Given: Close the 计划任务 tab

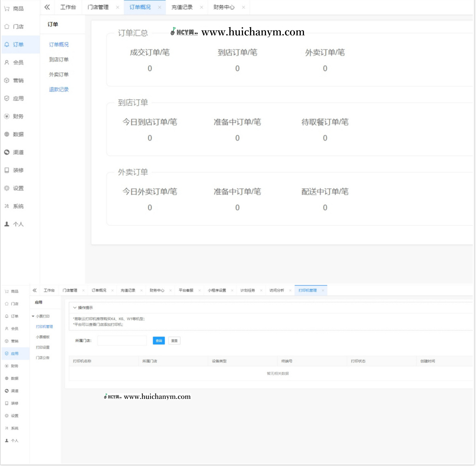Looking at the screenshot, I should click(261, 290).
